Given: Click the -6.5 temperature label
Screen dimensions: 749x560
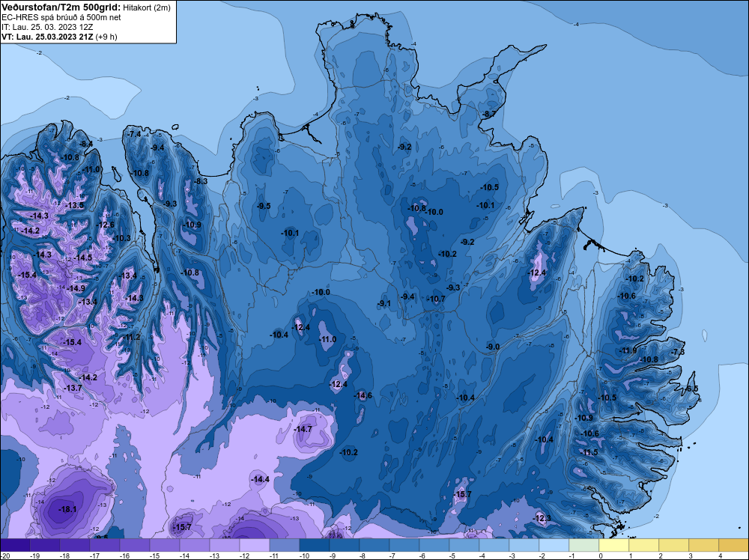Looking at the screenshot, I should 691,389.
